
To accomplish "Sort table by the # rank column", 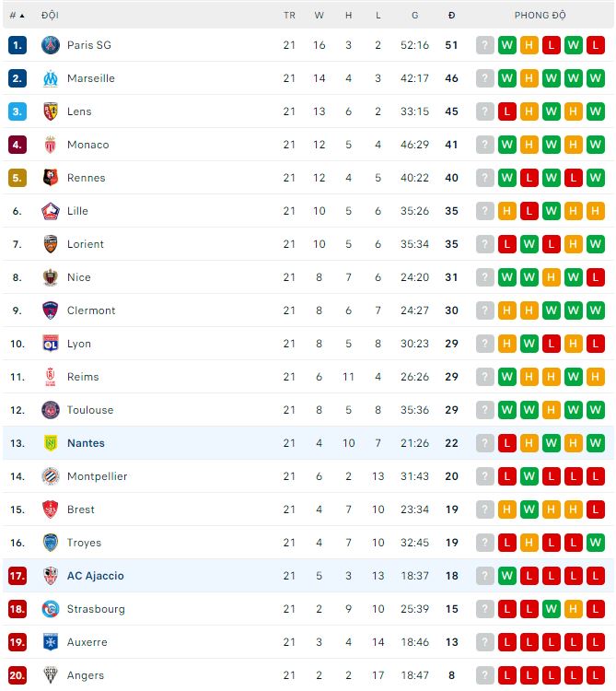I will tap(17, 16).
